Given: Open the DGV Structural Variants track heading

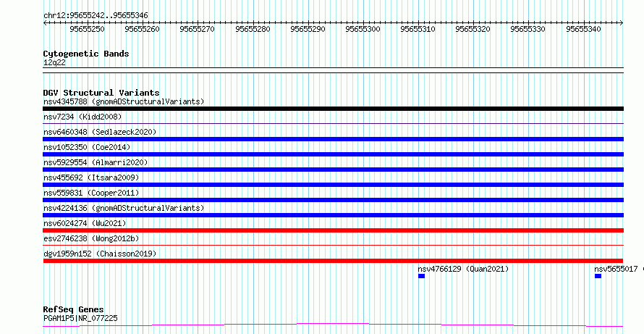Looking at the screenshot, I should (x=101, y=93).
